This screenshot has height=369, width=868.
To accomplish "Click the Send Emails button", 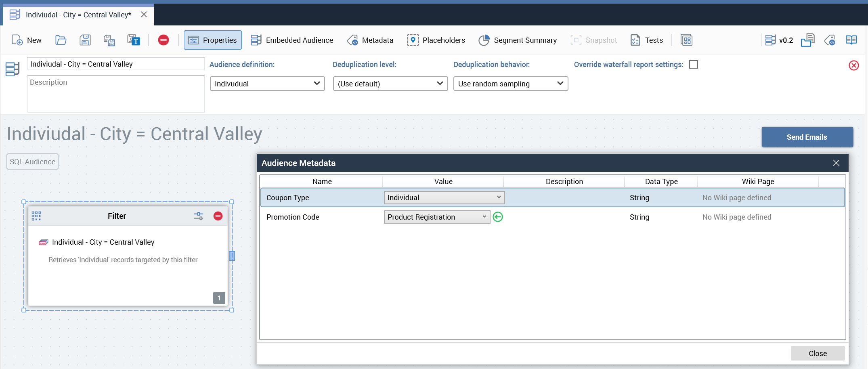I will coord(807,137).
